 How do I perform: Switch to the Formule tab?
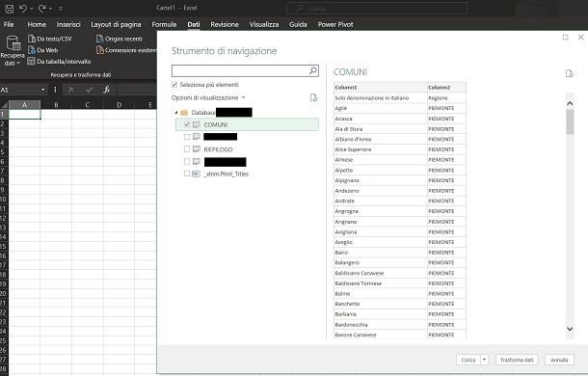tap(164, 24)
